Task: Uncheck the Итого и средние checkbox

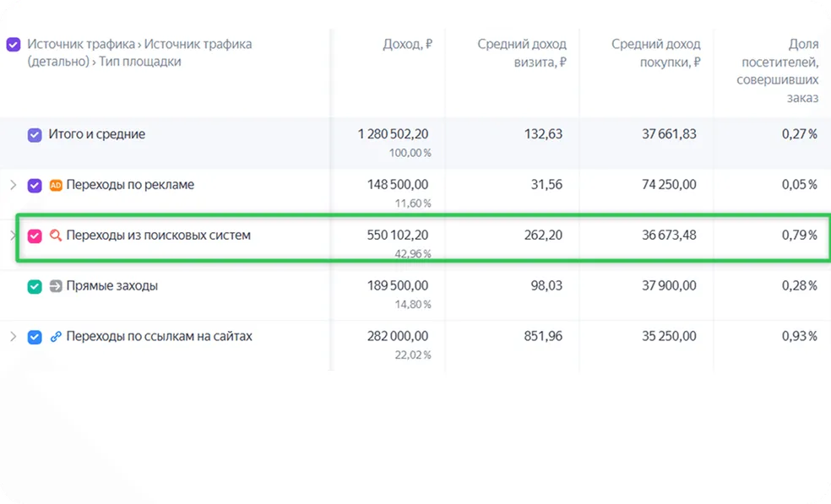Action: point(35,134)
